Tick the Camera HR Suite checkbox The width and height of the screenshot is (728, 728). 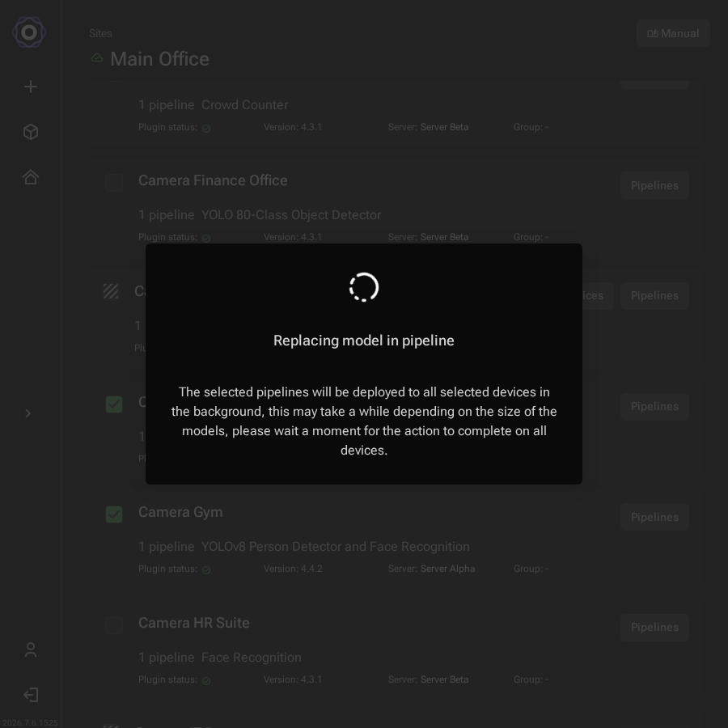click(114, 625)
